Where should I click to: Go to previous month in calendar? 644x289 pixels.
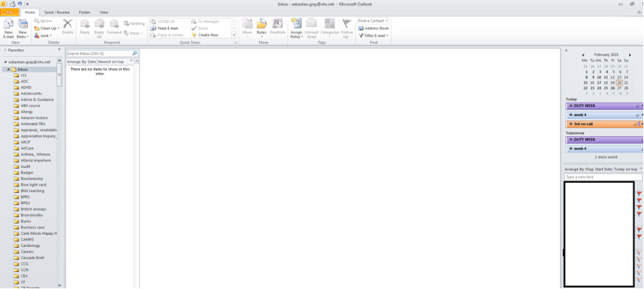click(583, 55)
